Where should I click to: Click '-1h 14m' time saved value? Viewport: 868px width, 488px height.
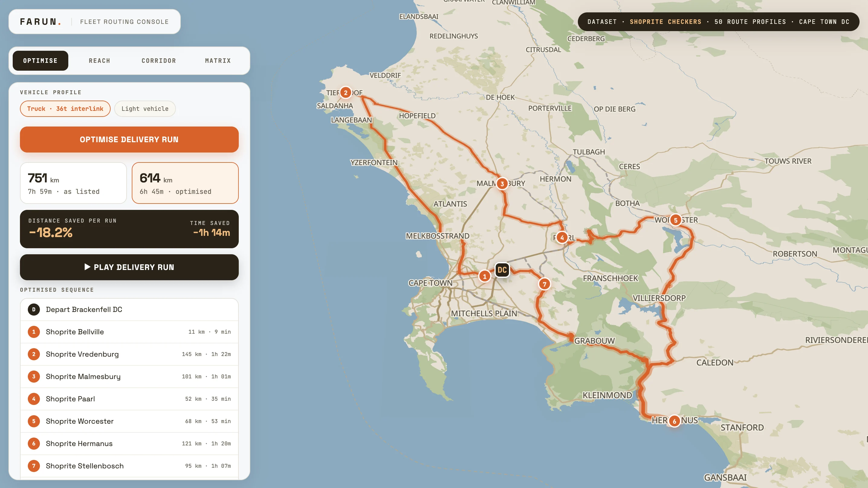[x=212, y=233]
